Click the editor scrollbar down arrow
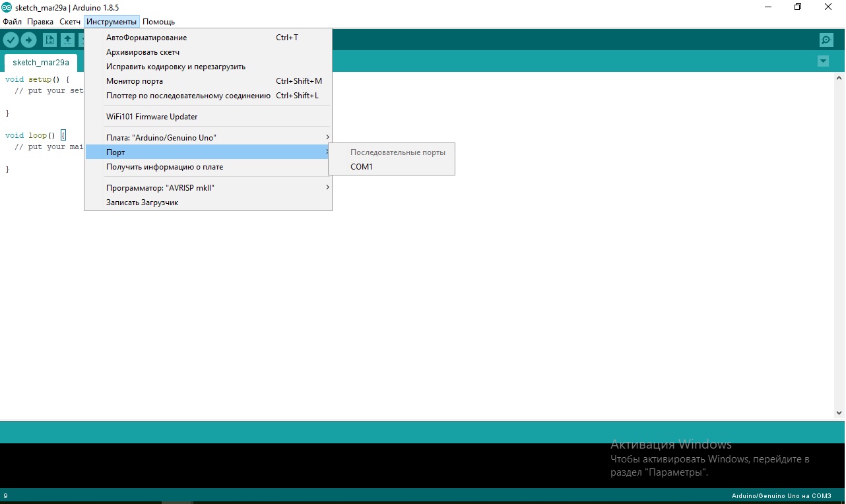 coord(839,413)
